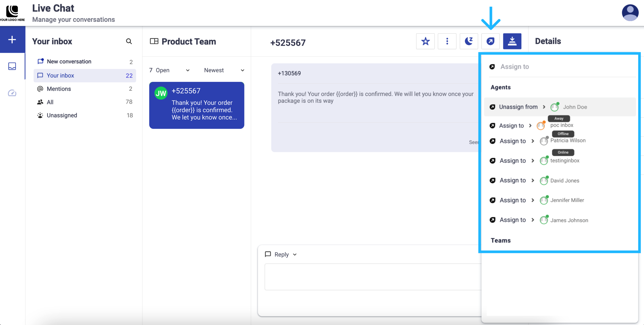Open the inbox tray sidebar icon

point(12,66)
